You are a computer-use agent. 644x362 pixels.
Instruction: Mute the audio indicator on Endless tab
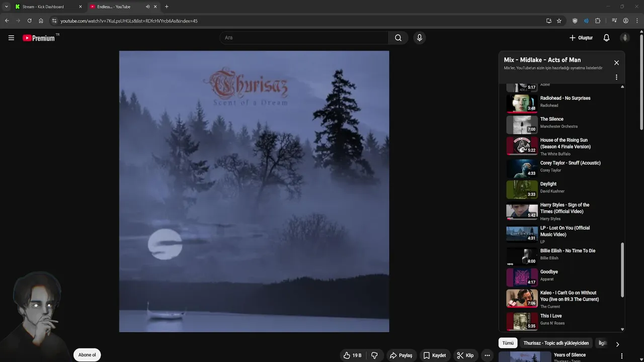coord(147,7)
